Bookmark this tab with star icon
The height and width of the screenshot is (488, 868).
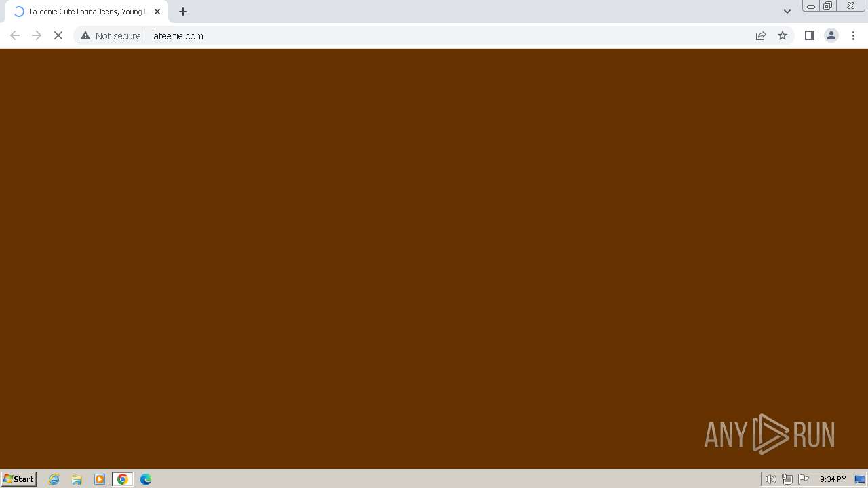click(783, 36)
